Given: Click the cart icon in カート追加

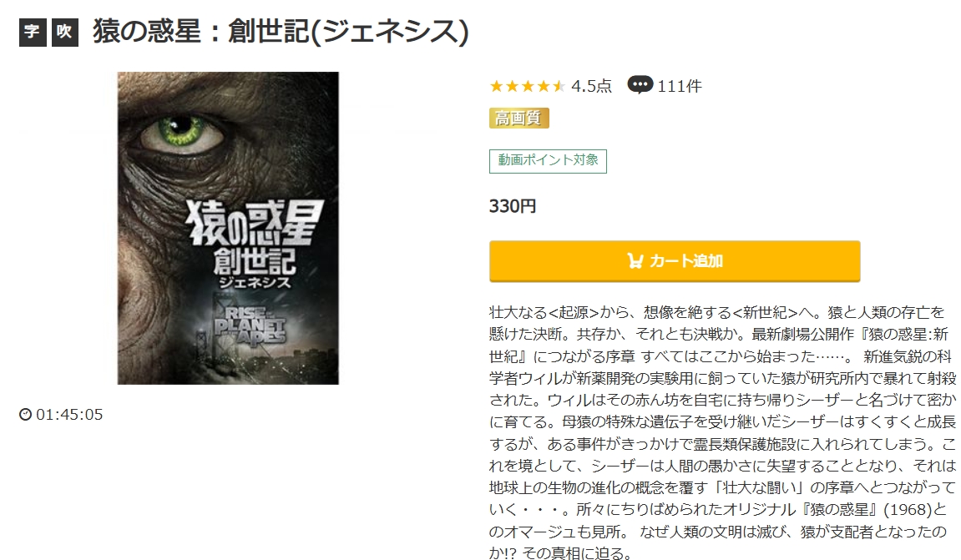Looking at the screenshot, I should (x=635, y=261).
